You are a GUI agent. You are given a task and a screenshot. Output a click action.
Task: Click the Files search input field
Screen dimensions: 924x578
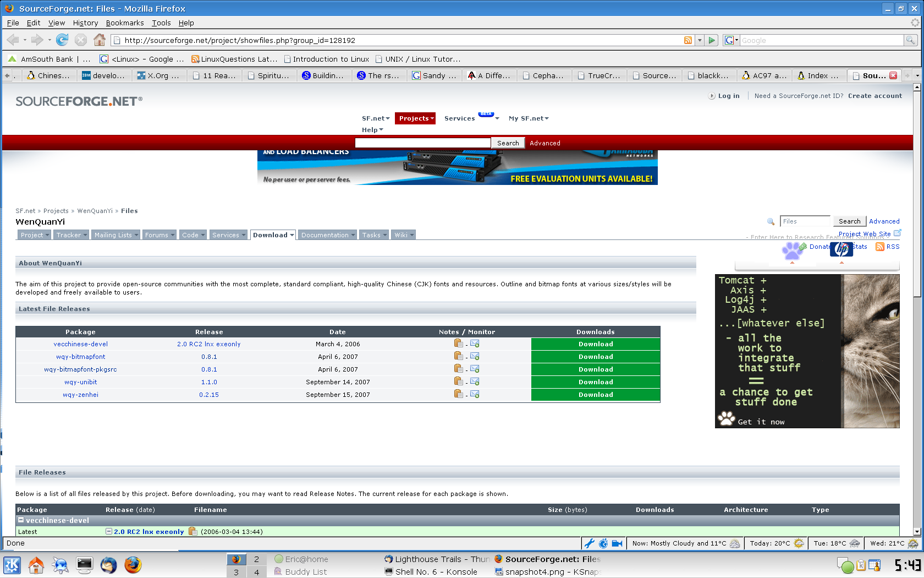point(805,221)
